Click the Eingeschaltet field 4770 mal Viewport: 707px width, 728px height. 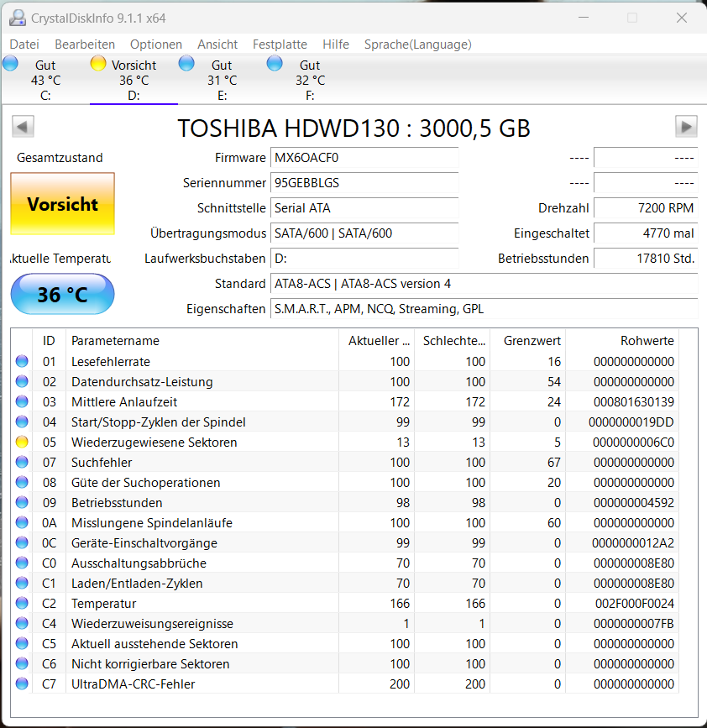coord(646,233)
